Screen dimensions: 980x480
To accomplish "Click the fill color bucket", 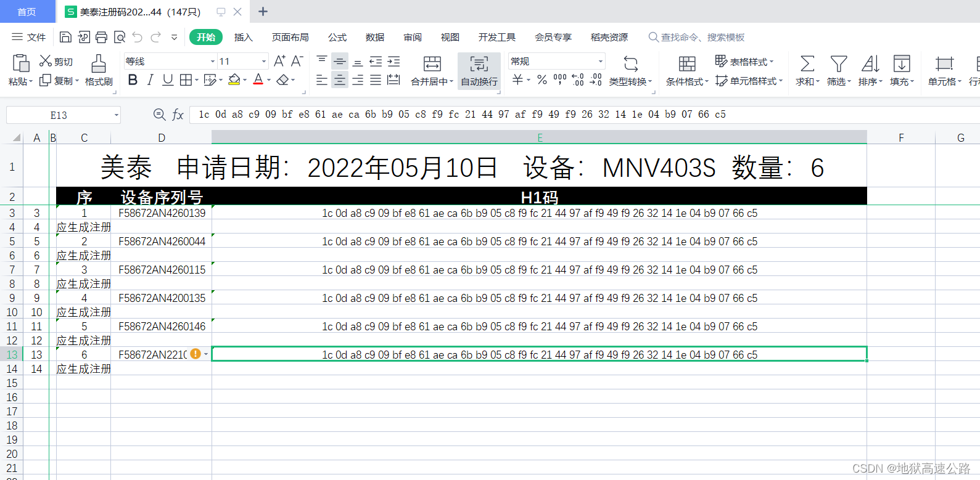I will tap(234, 80).
